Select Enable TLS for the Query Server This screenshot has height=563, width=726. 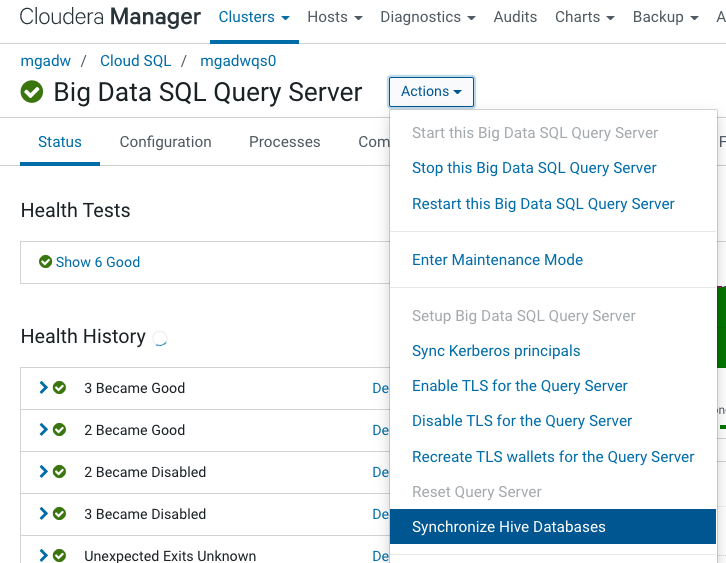[x=519, y=386]
